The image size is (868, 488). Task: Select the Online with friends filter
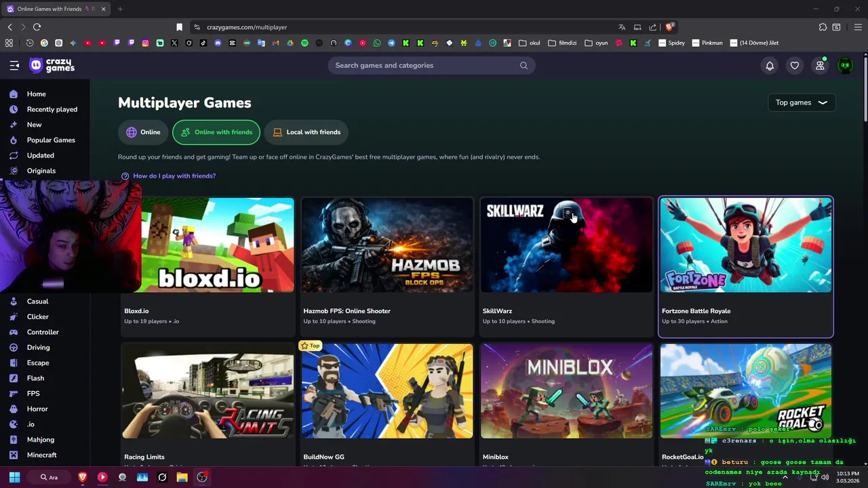216,132
